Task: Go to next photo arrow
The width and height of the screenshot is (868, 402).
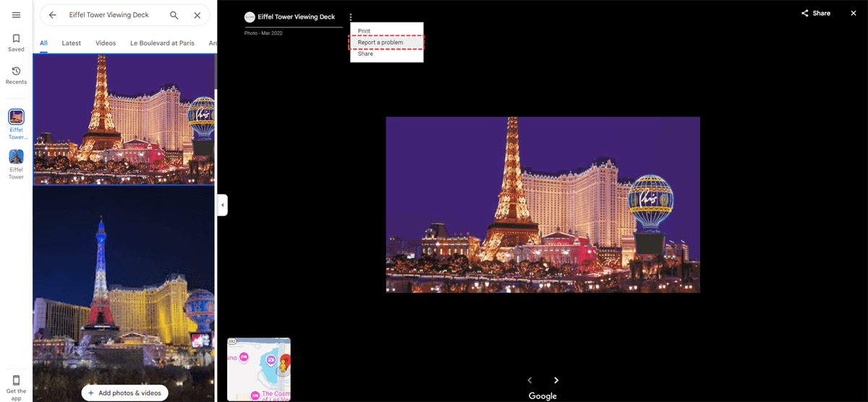Action: point(556,380)
